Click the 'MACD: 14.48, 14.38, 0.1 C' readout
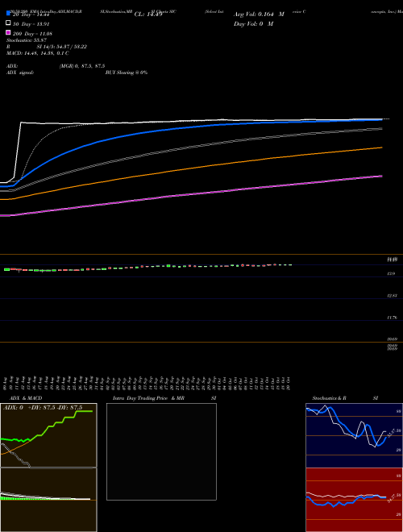403x532 pixels. click(38, 53)
